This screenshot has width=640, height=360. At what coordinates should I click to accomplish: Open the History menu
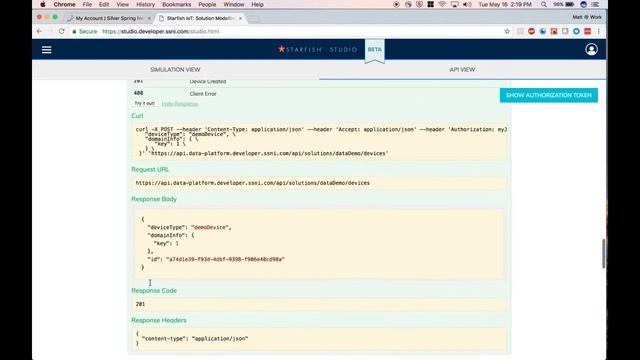pos(145,4)
